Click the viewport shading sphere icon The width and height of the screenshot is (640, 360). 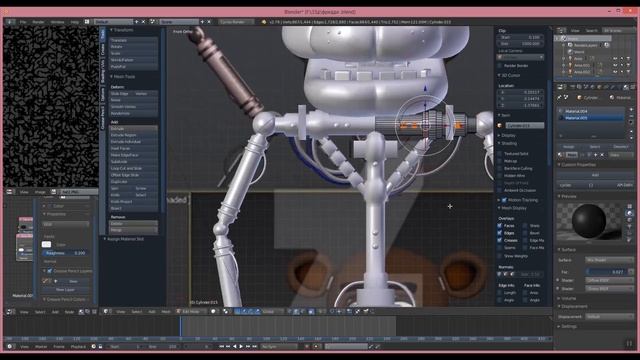(213, 311)
